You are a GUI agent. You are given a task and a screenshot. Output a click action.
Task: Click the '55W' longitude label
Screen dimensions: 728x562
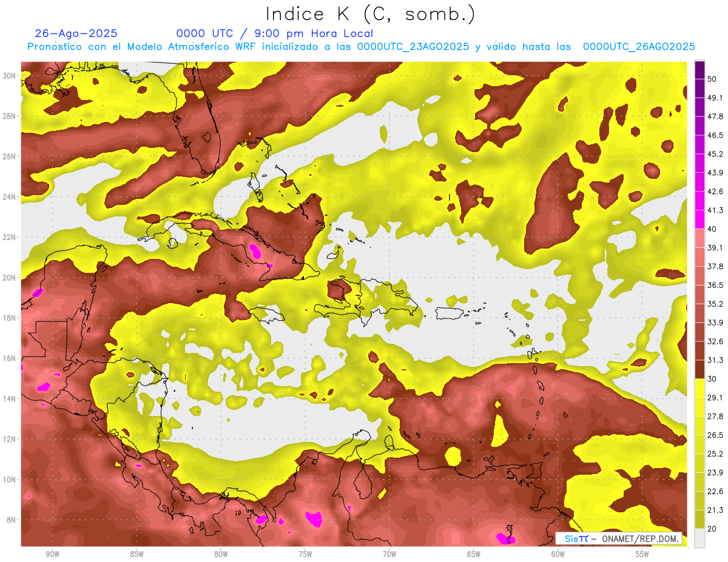(x=642, y=554)
